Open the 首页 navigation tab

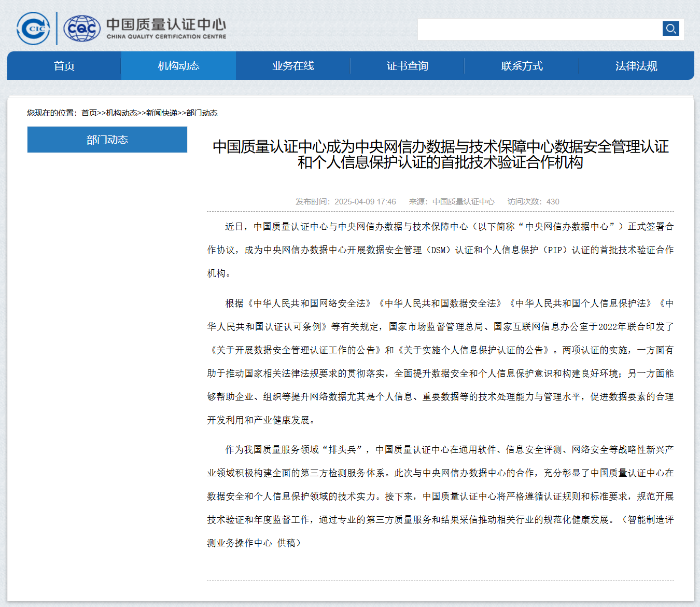coord(64,66)
